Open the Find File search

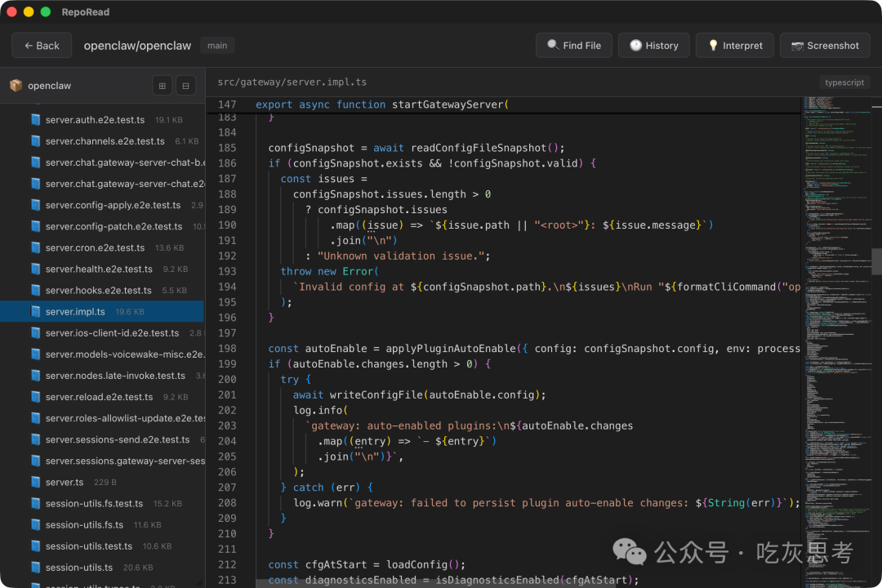coord(574,46)
